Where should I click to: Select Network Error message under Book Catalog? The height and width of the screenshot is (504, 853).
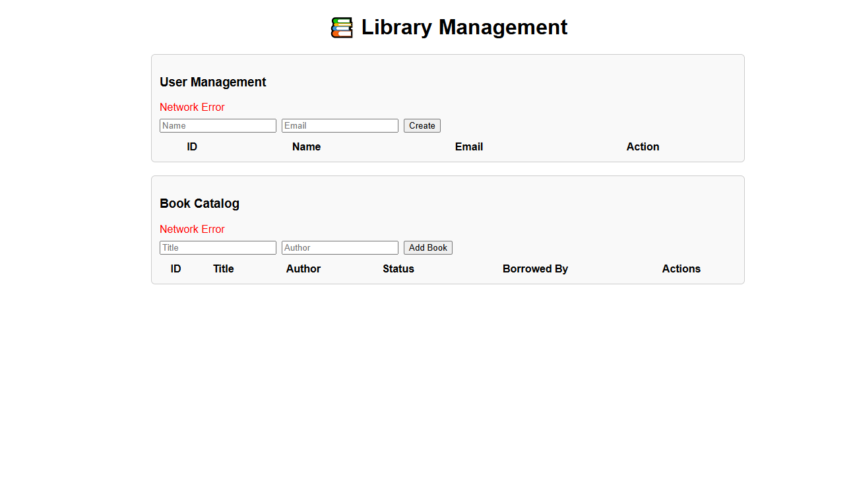click(x=192, y=230)
